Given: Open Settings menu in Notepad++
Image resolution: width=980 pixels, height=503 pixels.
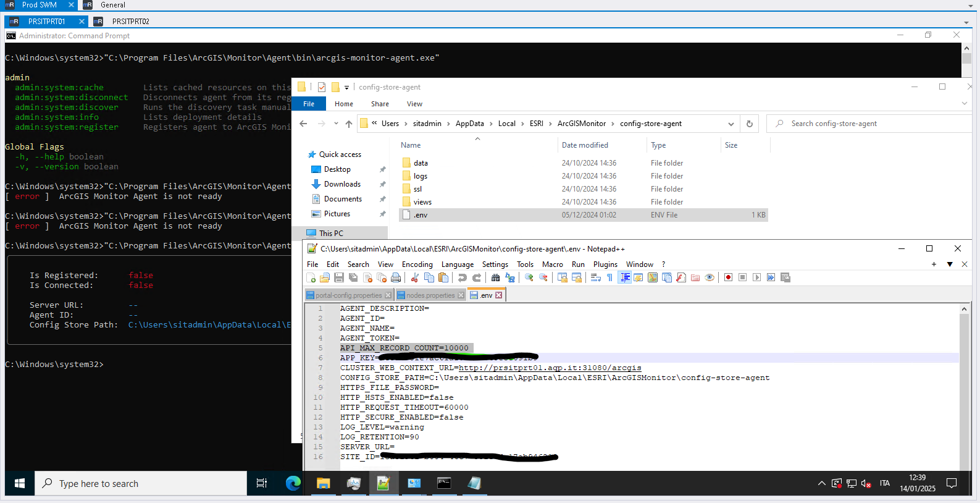Looking at the screenshot, I should click(x=495, y=264).
